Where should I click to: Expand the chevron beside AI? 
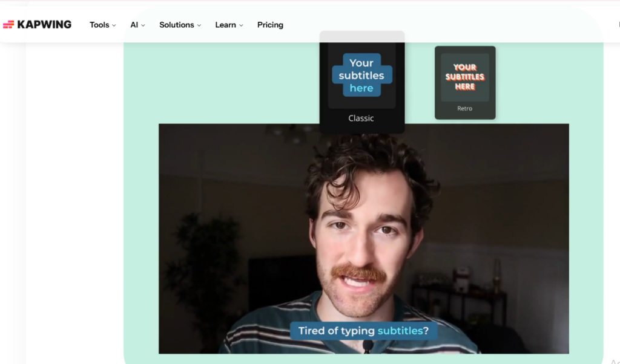pyautogui.click(x=143, y=25)
